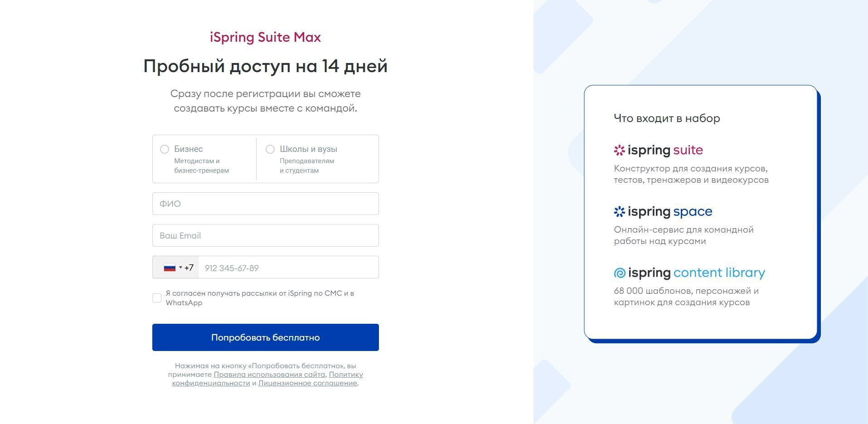Click the Russian flag icon

click(x=170, y=268)
